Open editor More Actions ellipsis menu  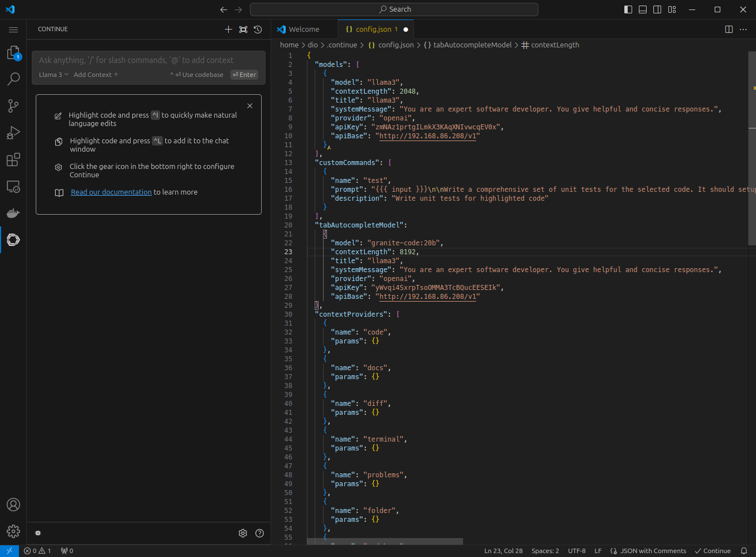(743, 30)
